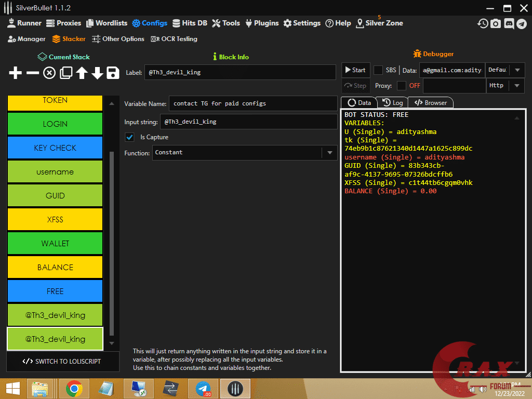Open the Wordlists menu
The height and width of the screenshot is (399, 532).
coord(107,23)
